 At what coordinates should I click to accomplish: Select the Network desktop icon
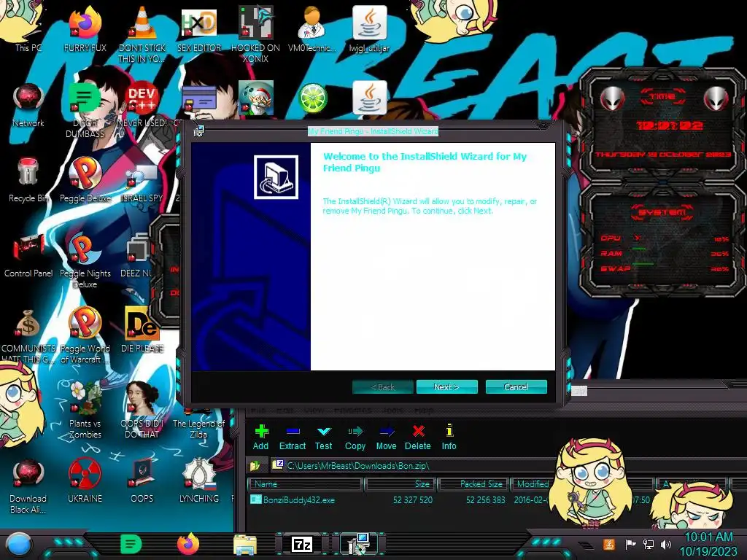click(28, 105)
